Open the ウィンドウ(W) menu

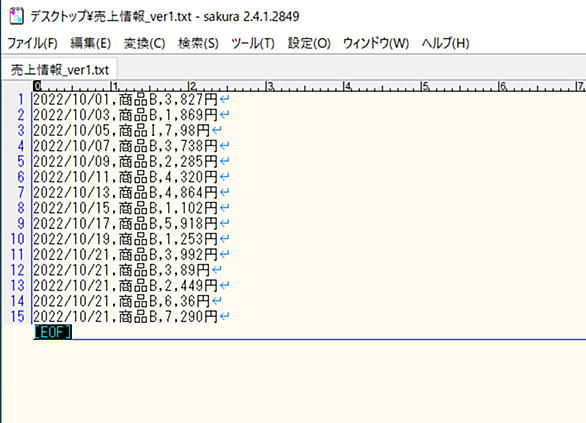(x=376, y=43)
